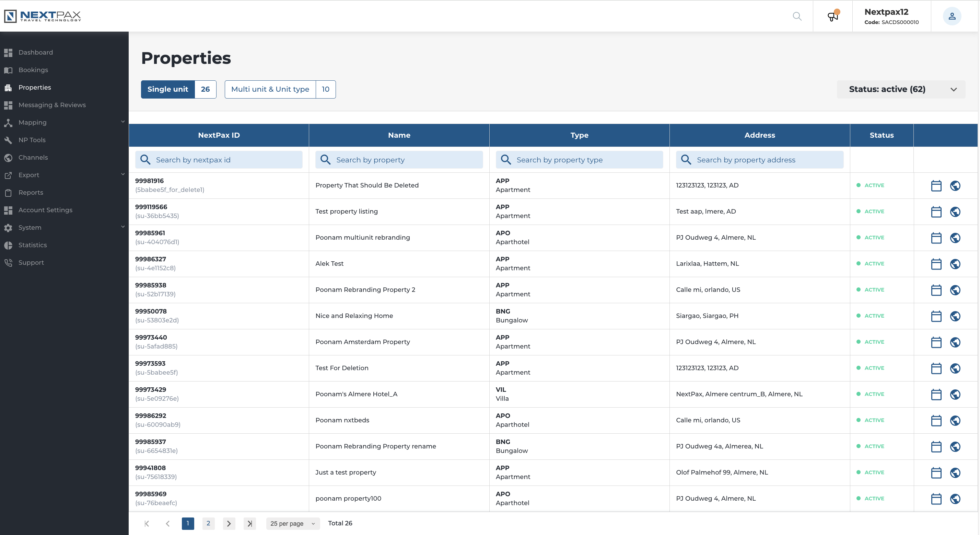Open calendar for Nice and Relaxing Home

point(936,316)
